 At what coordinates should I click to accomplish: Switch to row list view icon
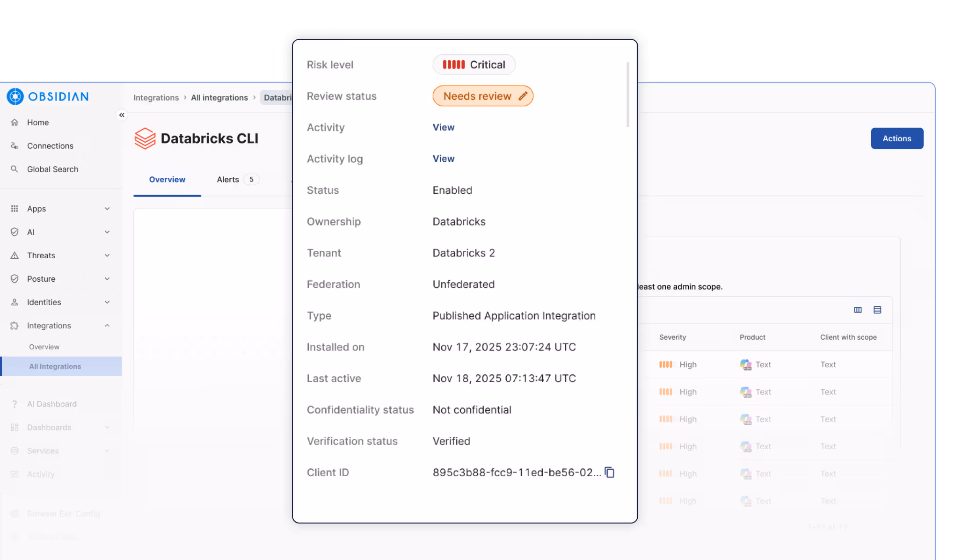(x=877, y=310)
